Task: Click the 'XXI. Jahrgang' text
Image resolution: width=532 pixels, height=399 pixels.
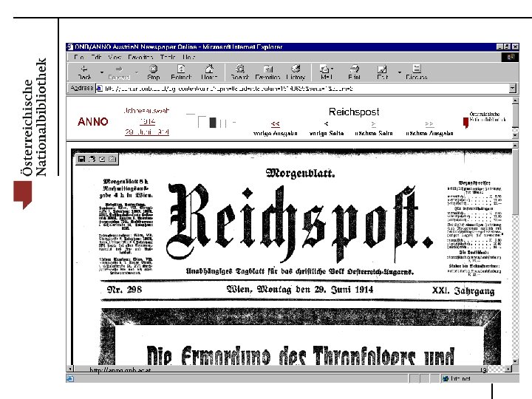Action: (463, 291)
